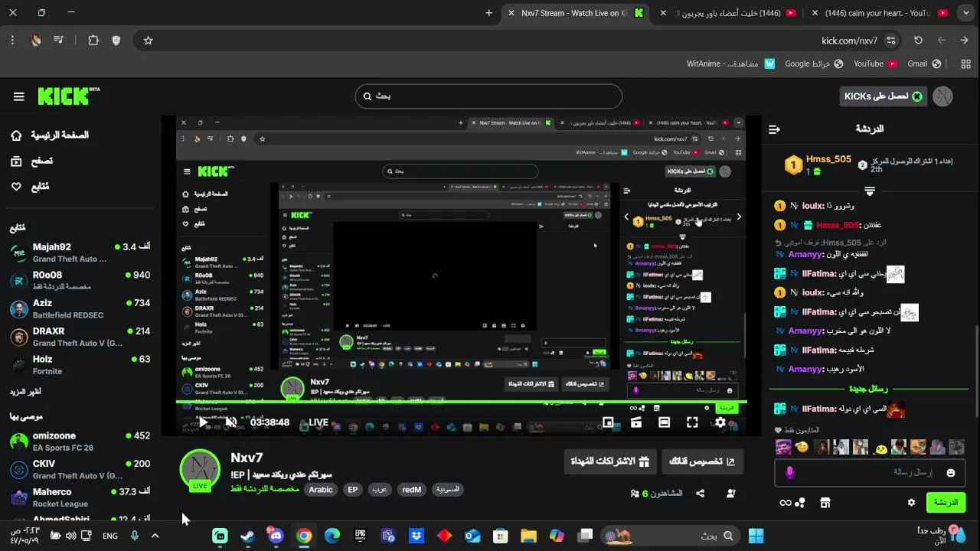Click the redM tag under the stream title

(411, 490)
